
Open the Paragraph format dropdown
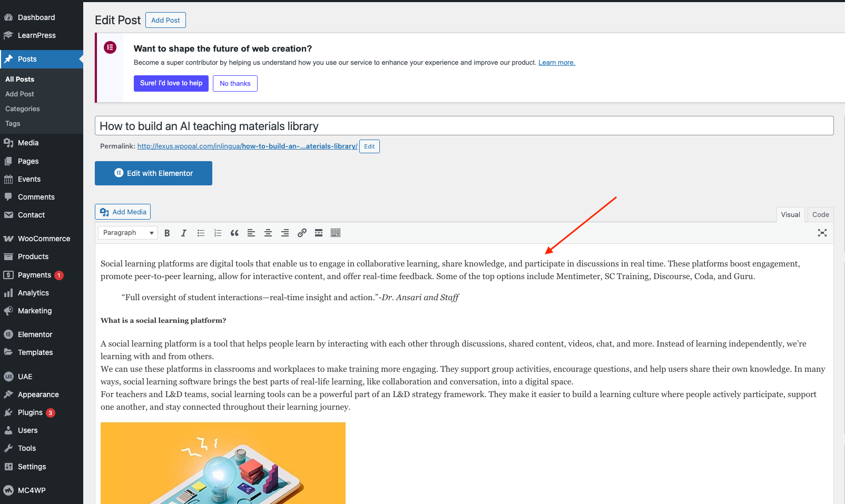click(128, 233)
